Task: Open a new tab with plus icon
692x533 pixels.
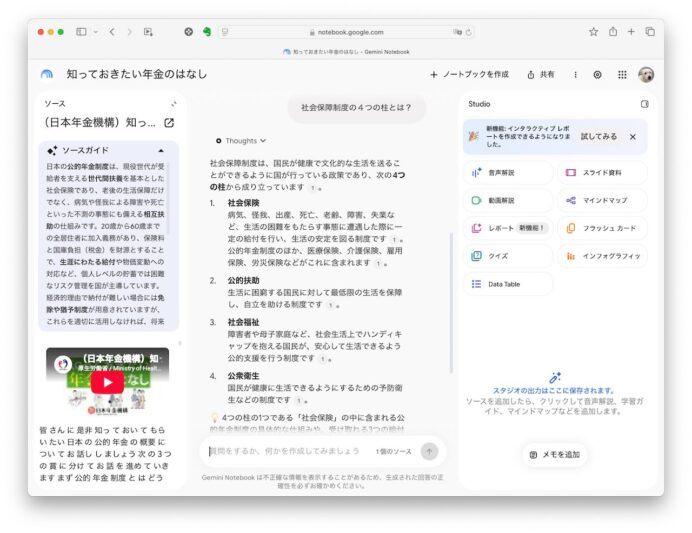Action: click(x=632, y=32)
